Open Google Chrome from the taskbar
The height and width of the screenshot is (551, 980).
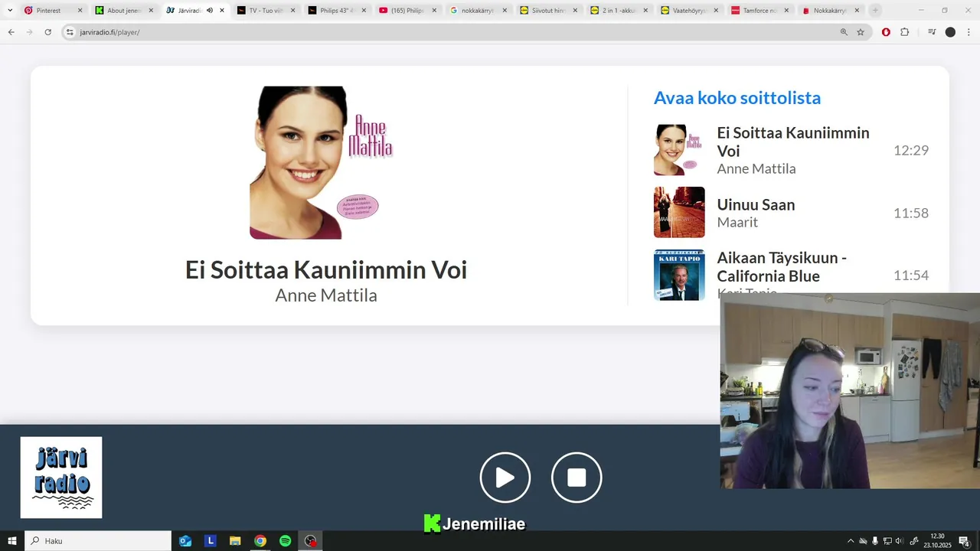point(260,541)
